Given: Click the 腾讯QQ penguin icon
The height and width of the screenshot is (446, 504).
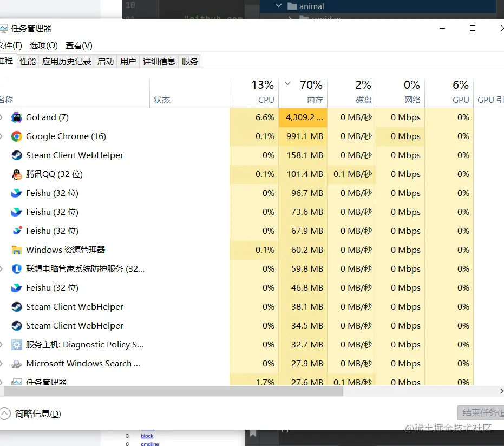Looking at the screenshot, I should tap(16, 174).
